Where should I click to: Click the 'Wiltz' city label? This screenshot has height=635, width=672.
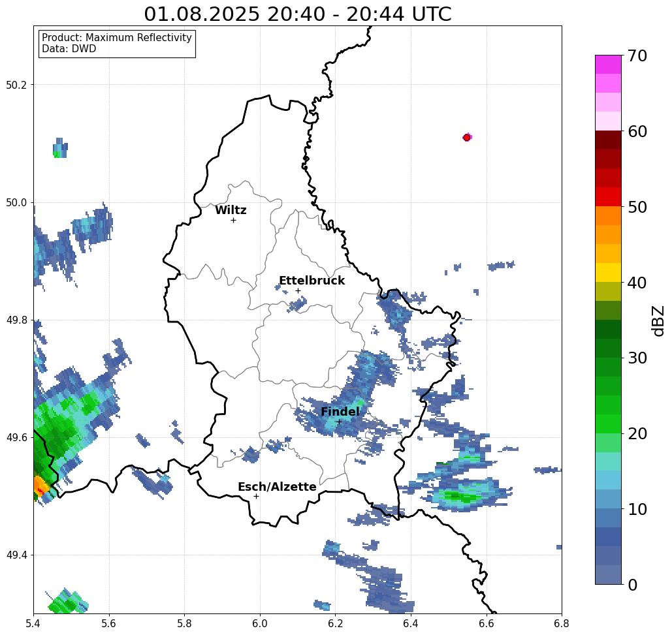231,209
